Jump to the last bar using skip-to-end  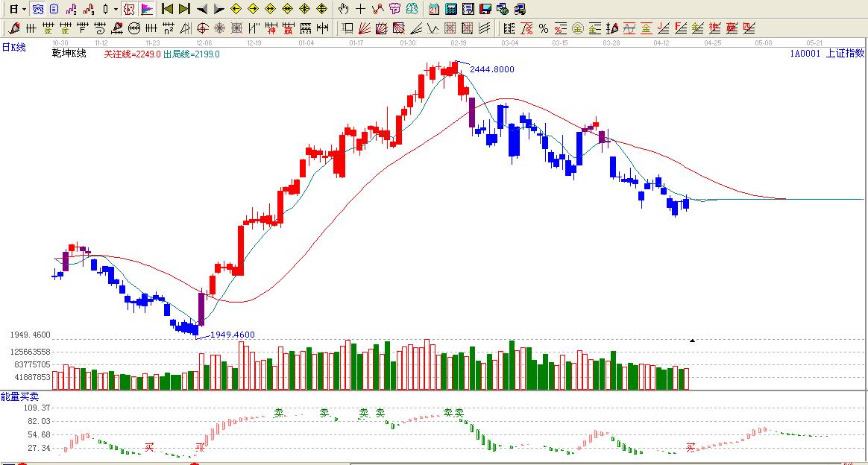[x=184, y=9]
